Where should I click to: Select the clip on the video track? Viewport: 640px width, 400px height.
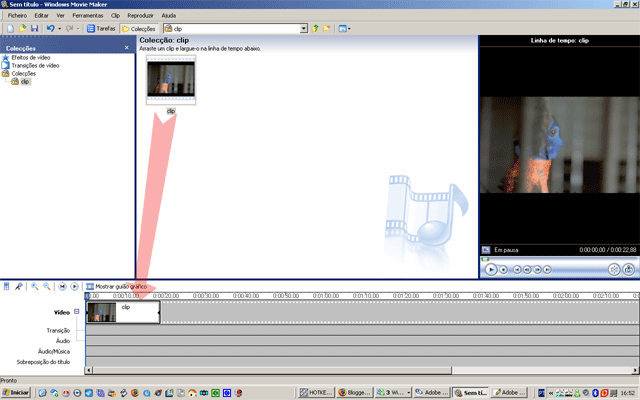[x=123, y=312]
